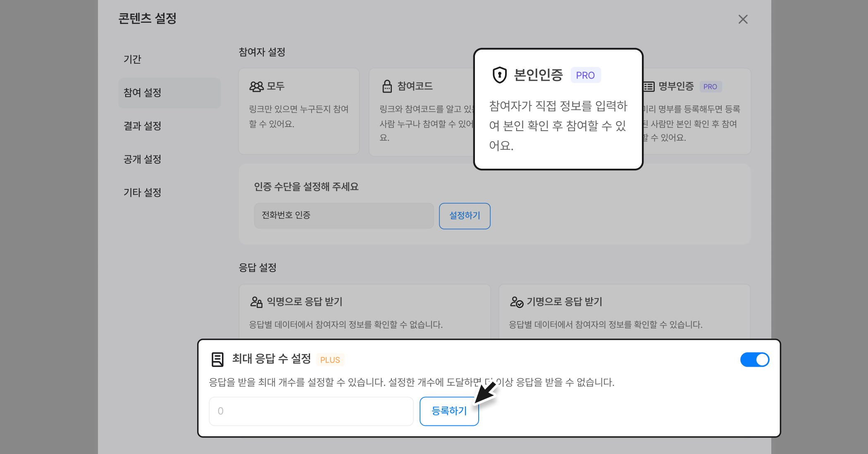Open the 기간 settings tab
The image size is (868, 454).
click(132, 59)
